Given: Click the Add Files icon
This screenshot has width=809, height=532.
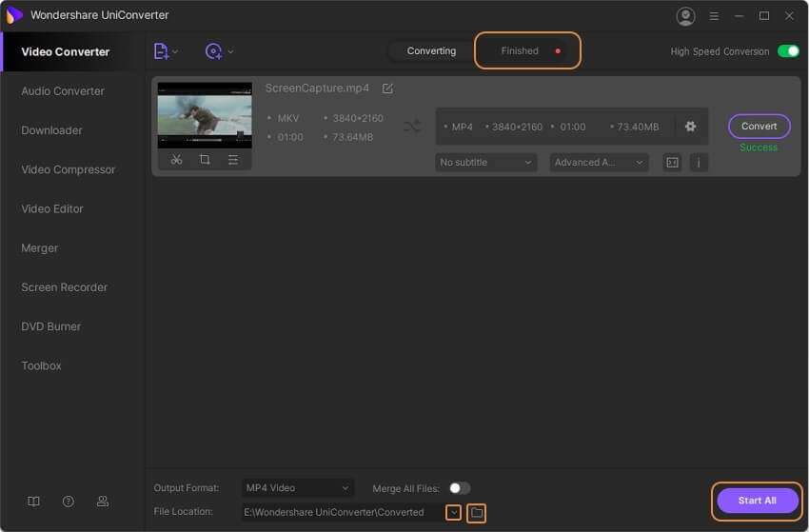Looking at the screenshot, I should pos(161,51).
